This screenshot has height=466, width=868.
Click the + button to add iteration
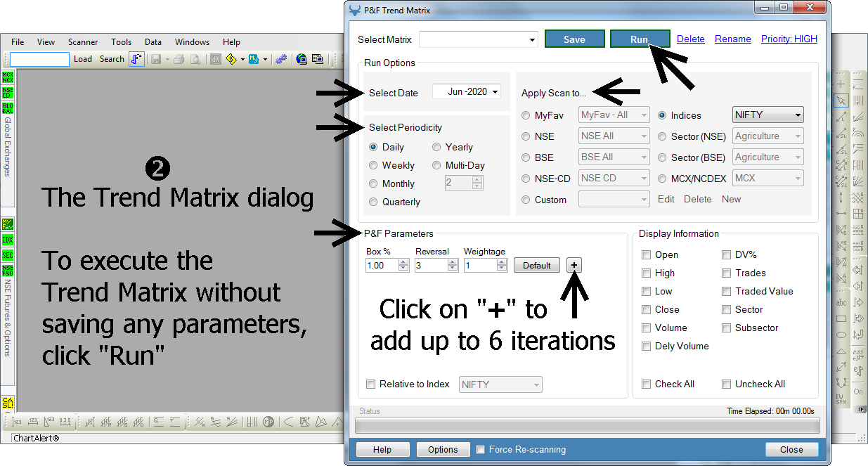(x=574, y=266)
